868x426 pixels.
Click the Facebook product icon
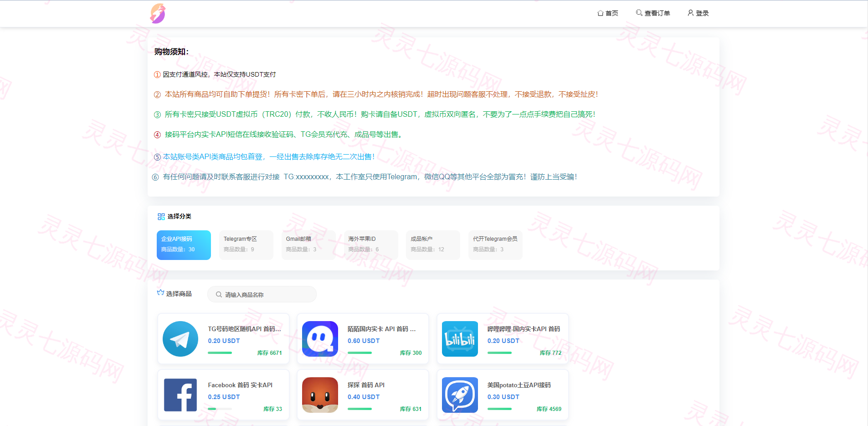tap(180, 395)
